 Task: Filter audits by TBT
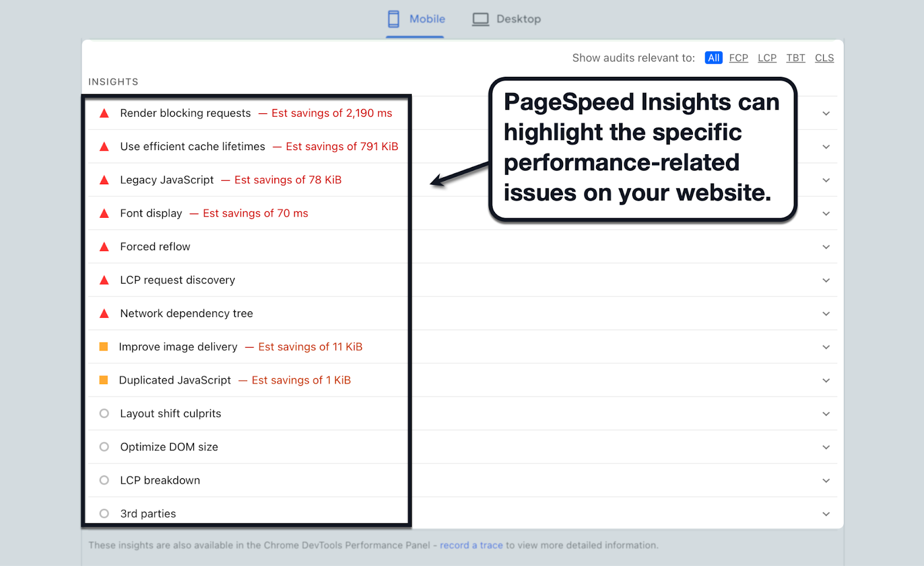[x=796, y=58]
